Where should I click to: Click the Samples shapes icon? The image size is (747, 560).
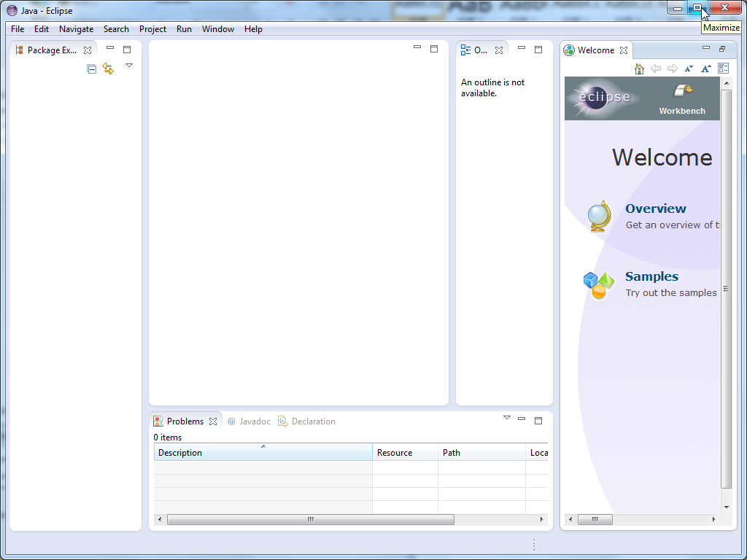point(598,285)
